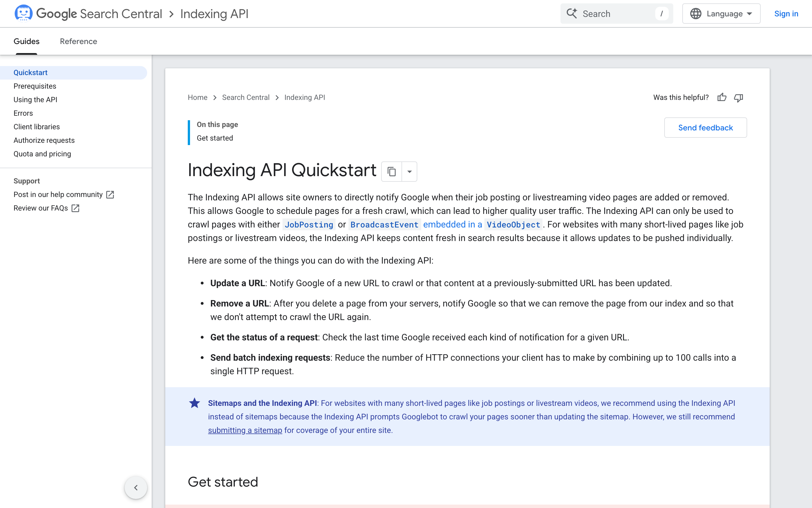Open the BroadcastEvent link
This screenshot has height=508, width=812.
[384, 224]
